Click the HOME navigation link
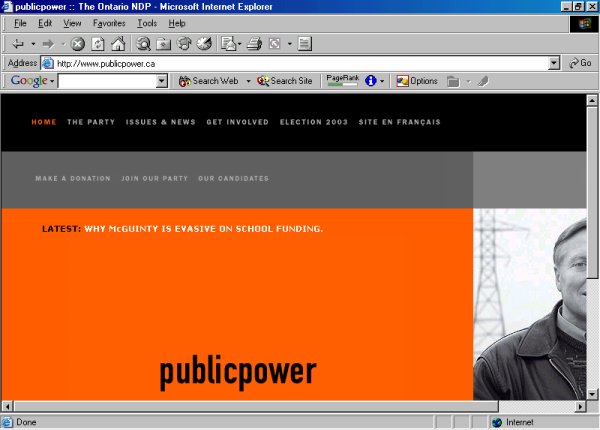 point(44,122)
